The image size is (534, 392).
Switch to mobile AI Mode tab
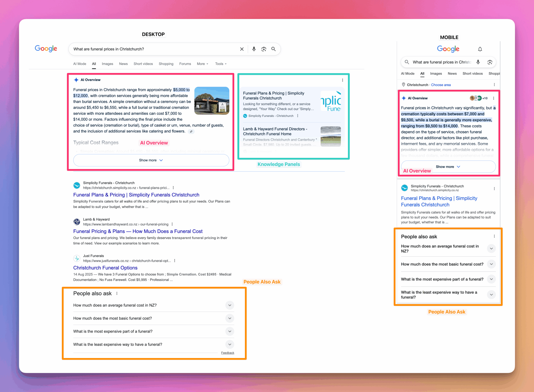[x=407, y=74]
